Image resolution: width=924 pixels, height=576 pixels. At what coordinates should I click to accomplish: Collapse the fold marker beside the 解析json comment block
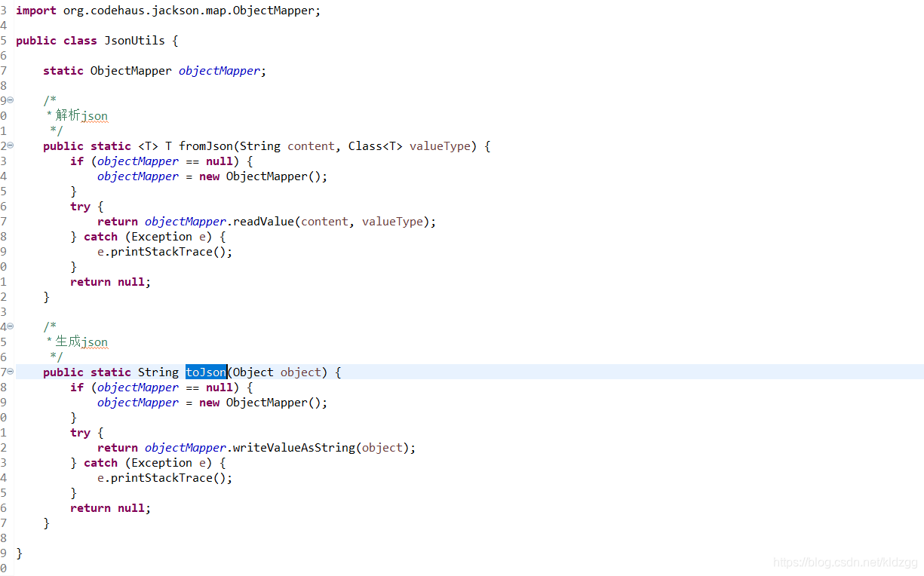coord(10,100)
